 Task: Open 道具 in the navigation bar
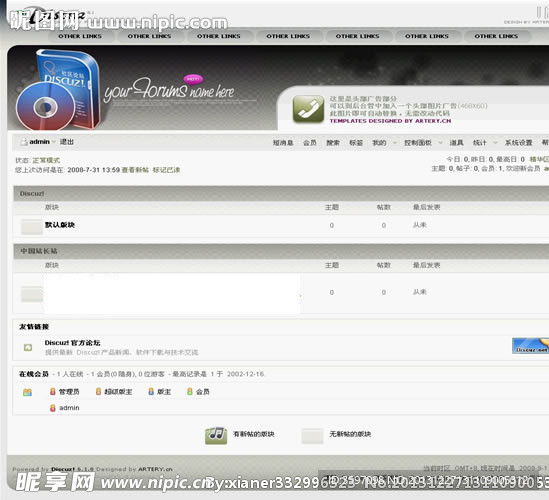pyautogui.click(x=457, y=143)
